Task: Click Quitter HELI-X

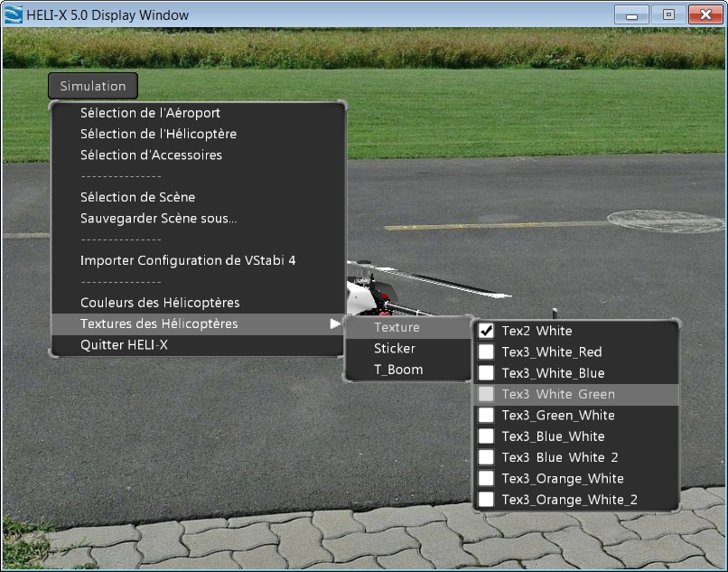Action: (124, 345)
